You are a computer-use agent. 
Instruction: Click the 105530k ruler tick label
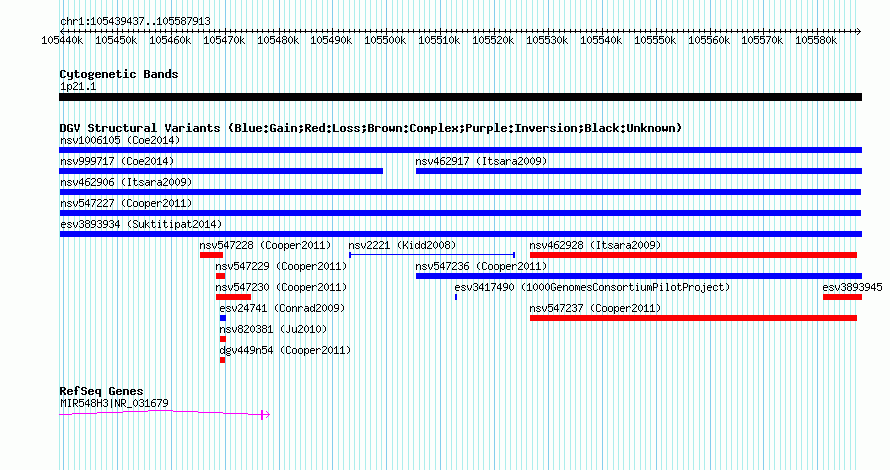click(x=547, y=41)
